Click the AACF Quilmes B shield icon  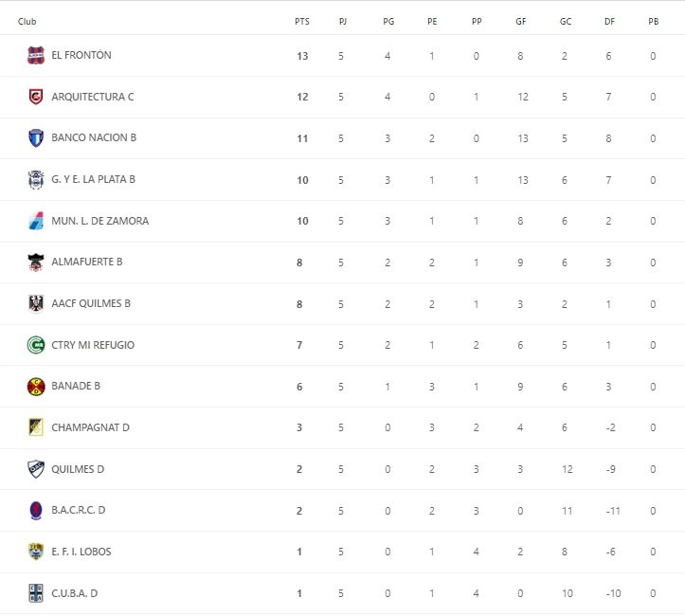(36, 303)
